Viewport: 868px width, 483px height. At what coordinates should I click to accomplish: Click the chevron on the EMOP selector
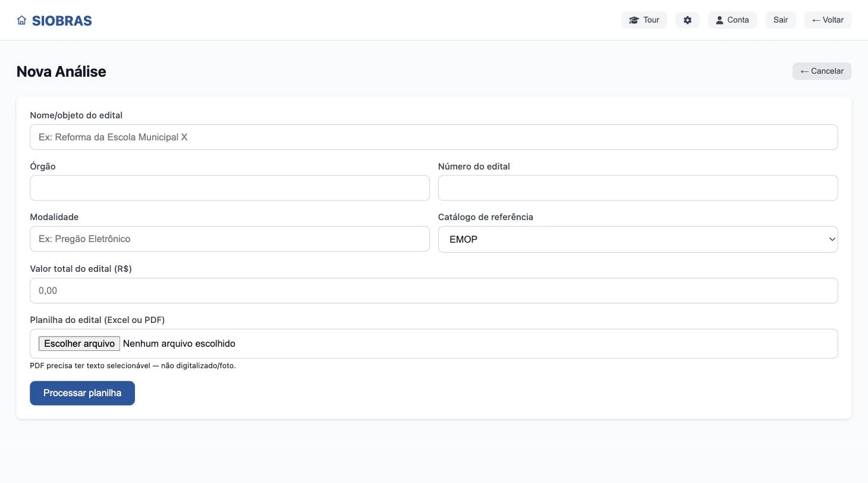832,239
